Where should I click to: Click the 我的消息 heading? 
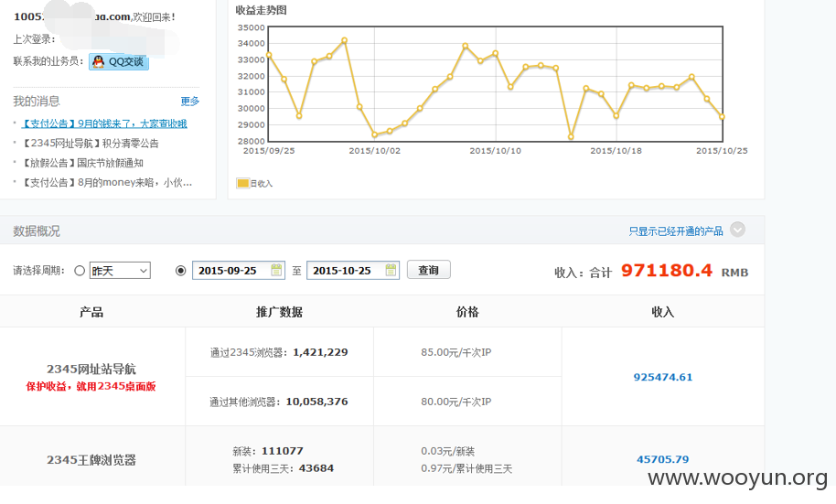37,102
